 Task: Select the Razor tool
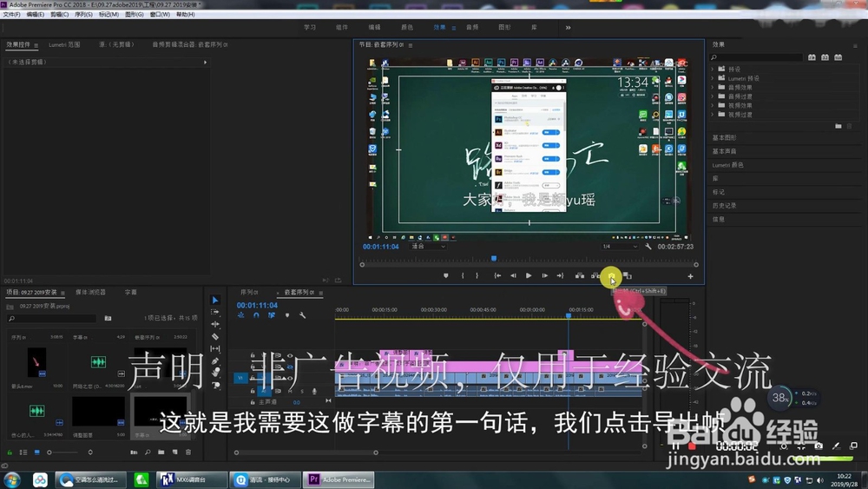click(x=215, y=337)
